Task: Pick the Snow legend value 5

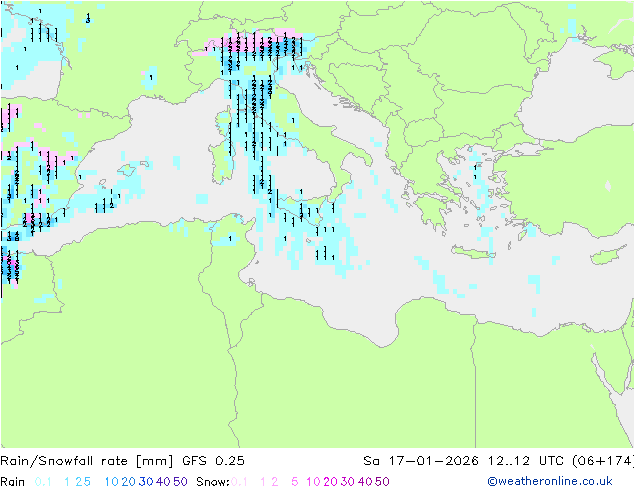Action: click(x=295, y=482)
